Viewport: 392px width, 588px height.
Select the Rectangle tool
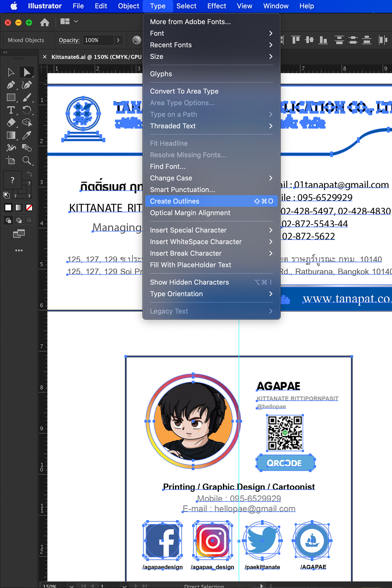11,97
